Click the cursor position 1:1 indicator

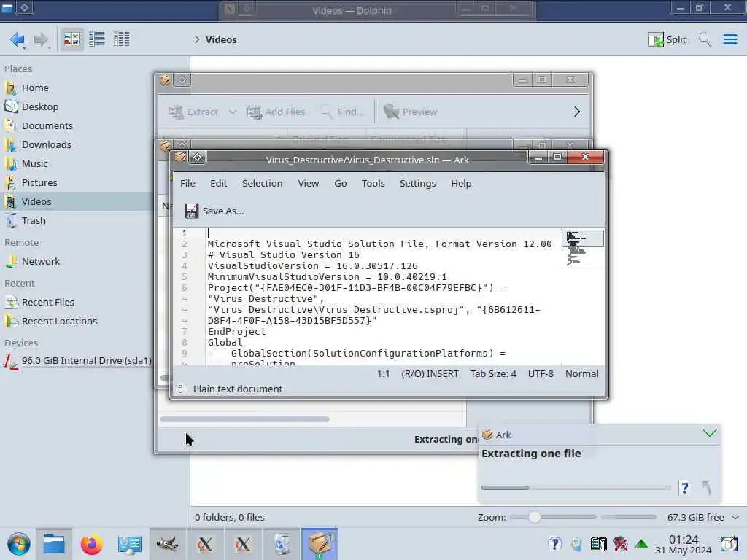click(384, 374)
